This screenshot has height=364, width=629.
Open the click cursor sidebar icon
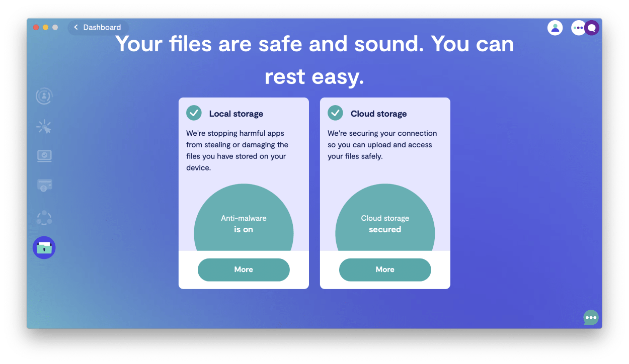point(44,127)
